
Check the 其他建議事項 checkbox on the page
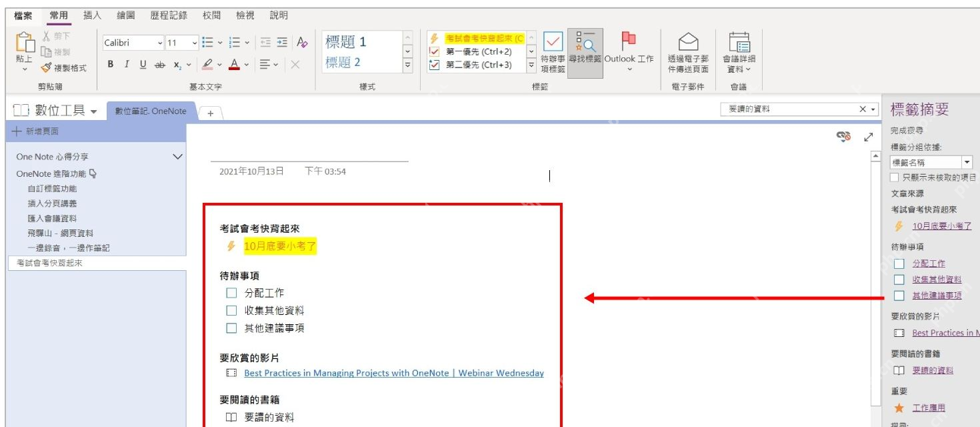coord(231,328)
